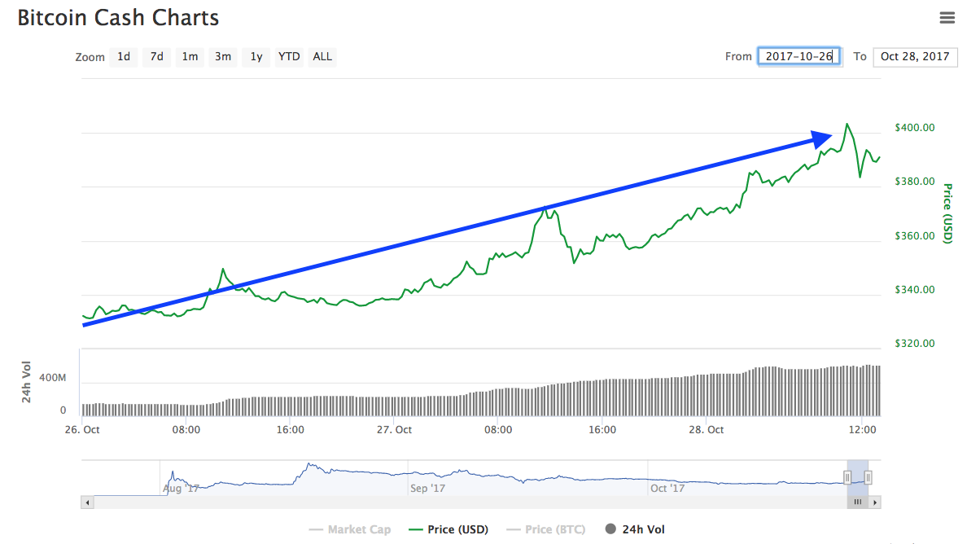
Task: Click the Sep '17 navigator label
Action: pos(428,489)
